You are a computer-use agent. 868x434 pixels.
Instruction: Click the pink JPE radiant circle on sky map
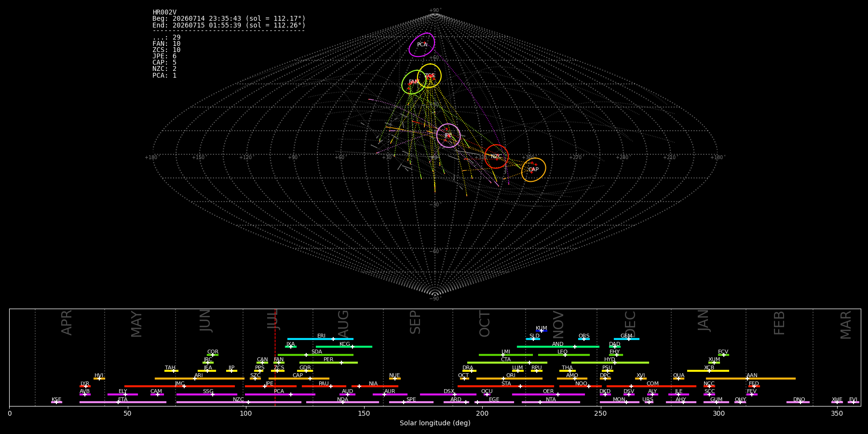tap(448, 136)
